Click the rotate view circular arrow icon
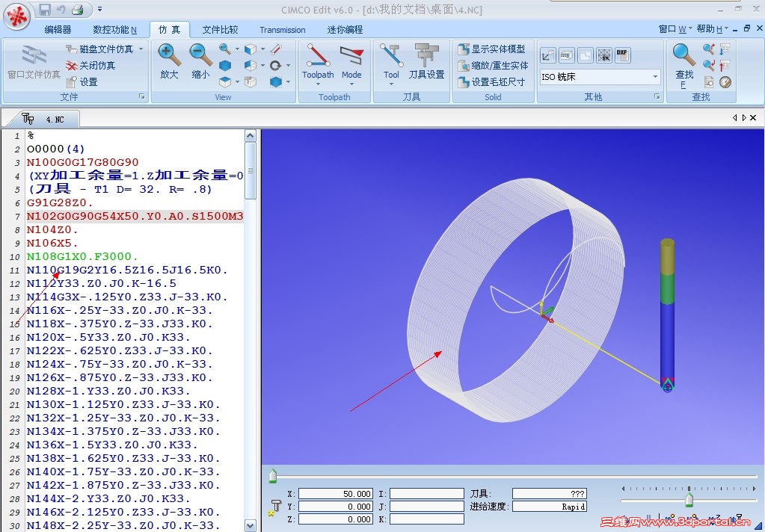The image size is (765, 532). click(276, 65)
